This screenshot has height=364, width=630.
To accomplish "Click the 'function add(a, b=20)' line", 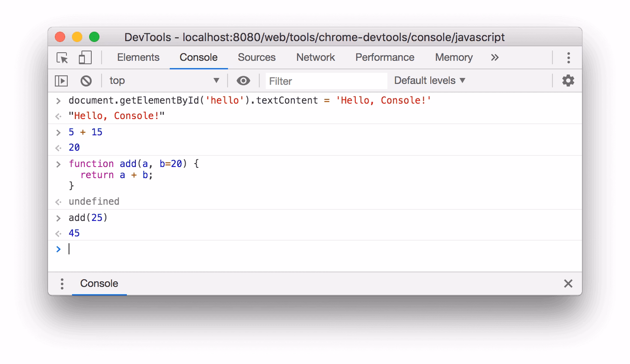I will 134,164.
